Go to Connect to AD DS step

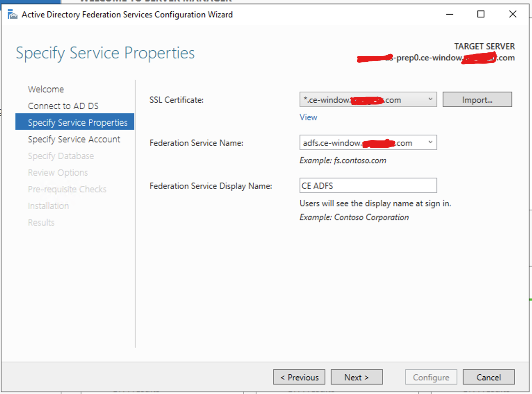pyautogui.click(x=63, y=106)
